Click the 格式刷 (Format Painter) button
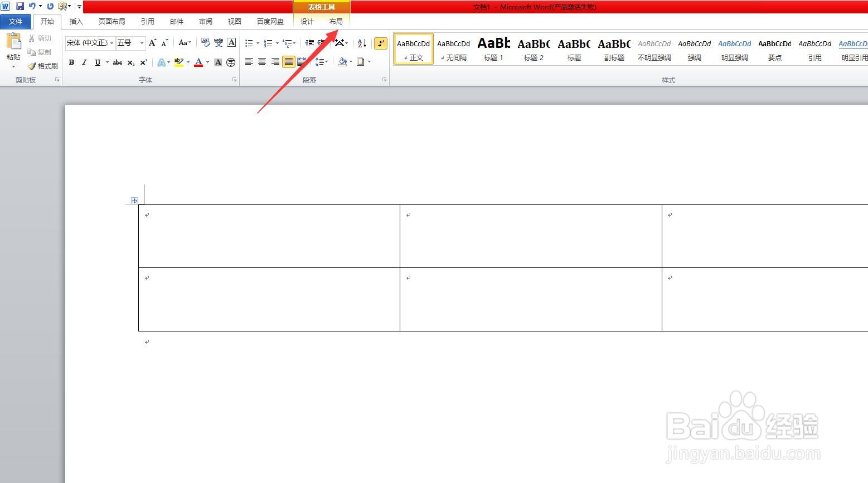 click(43, 66)
